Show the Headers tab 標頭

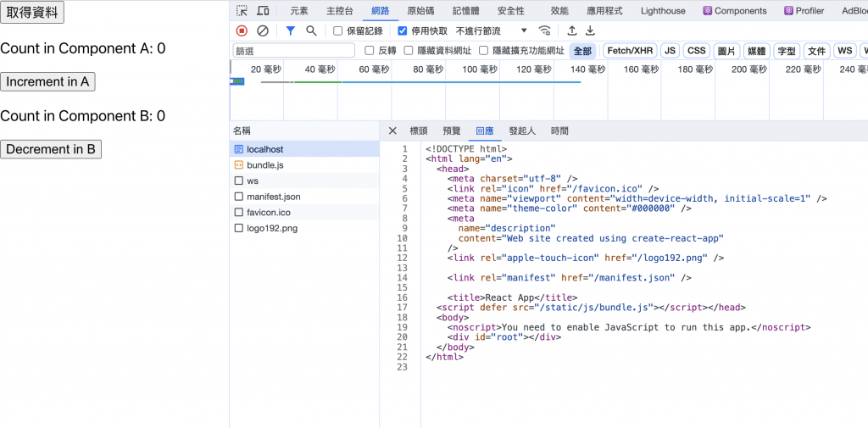419,131
